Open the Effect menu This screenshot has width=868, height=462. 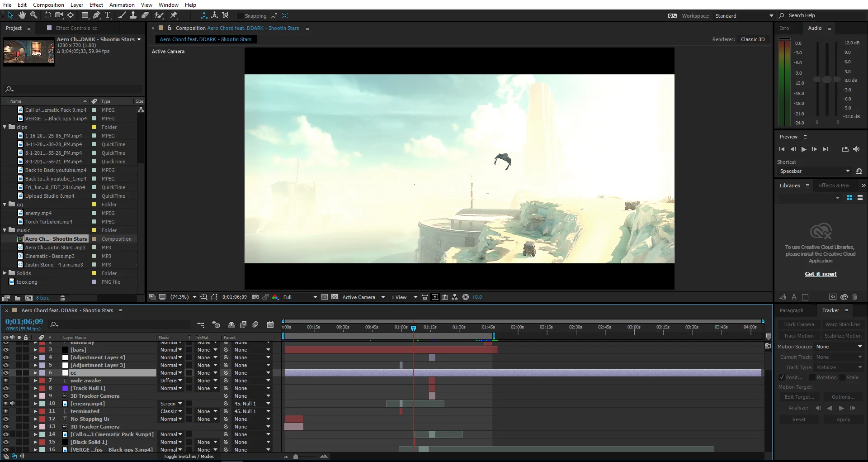(x=96, y=5)
